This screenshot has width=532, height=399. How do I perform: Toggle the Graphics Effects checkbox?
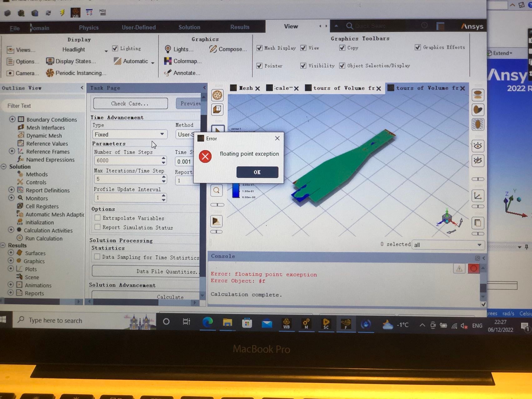pos(418,47)
